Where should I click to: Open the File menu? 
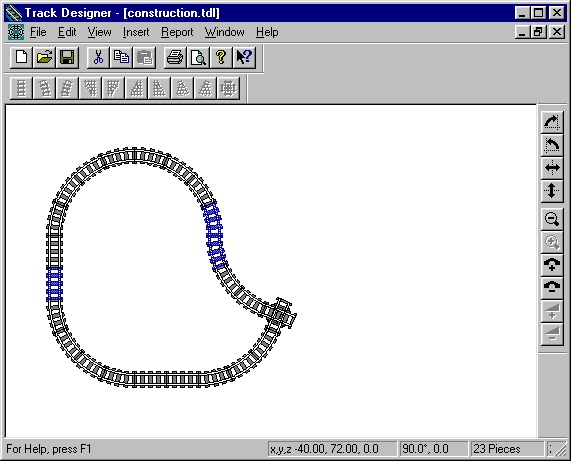tap(38, 32)
